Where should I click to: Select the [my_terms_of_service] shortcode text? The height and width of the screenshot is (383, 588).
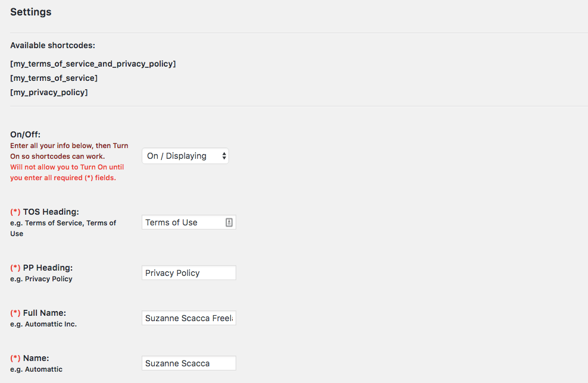[x=54, y=78]
